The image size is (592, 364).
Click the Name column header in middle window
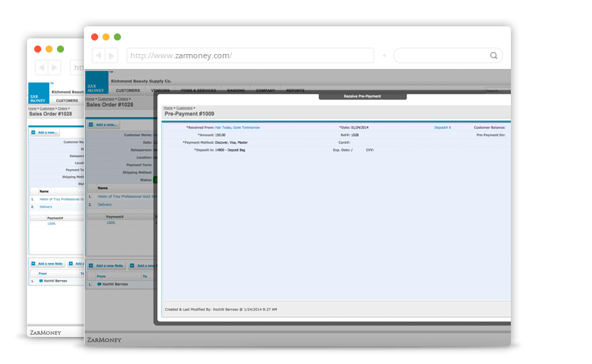coord(102,188)
